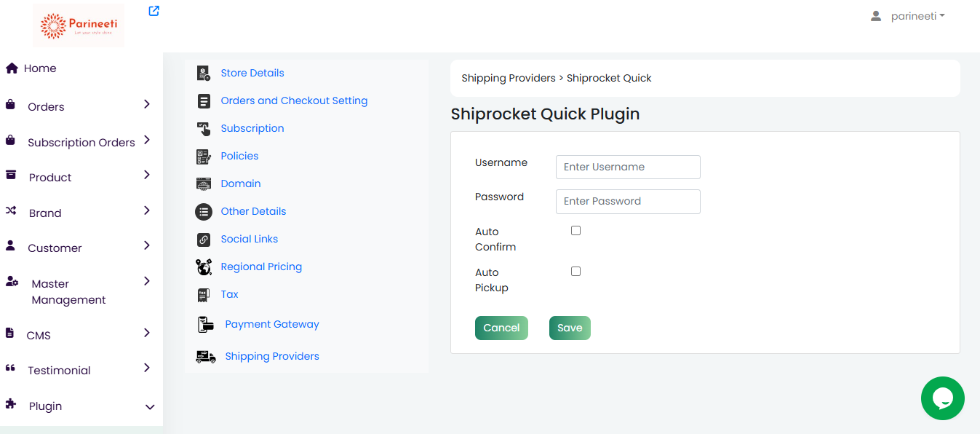
Task: Click the Regional Pricing globe icon
Action: pyautogui.click(x=204, y=267)
